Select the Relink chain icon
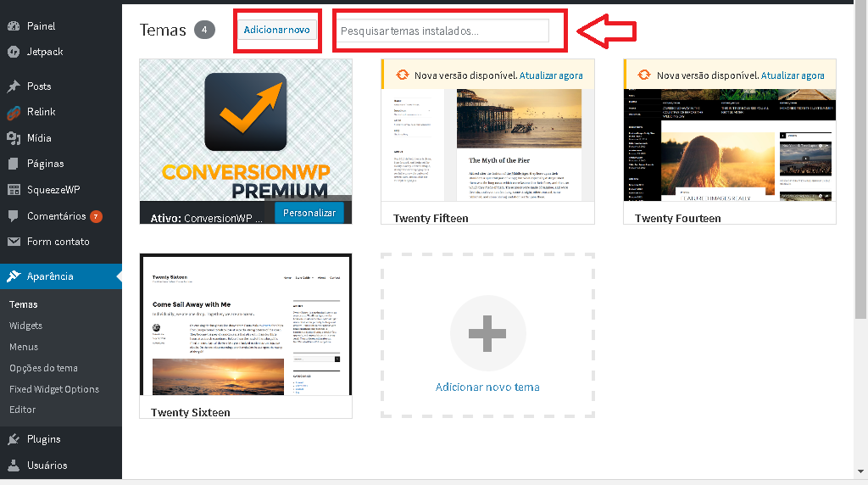This screenshot has width=868, height=485. [x=14, y=112]
